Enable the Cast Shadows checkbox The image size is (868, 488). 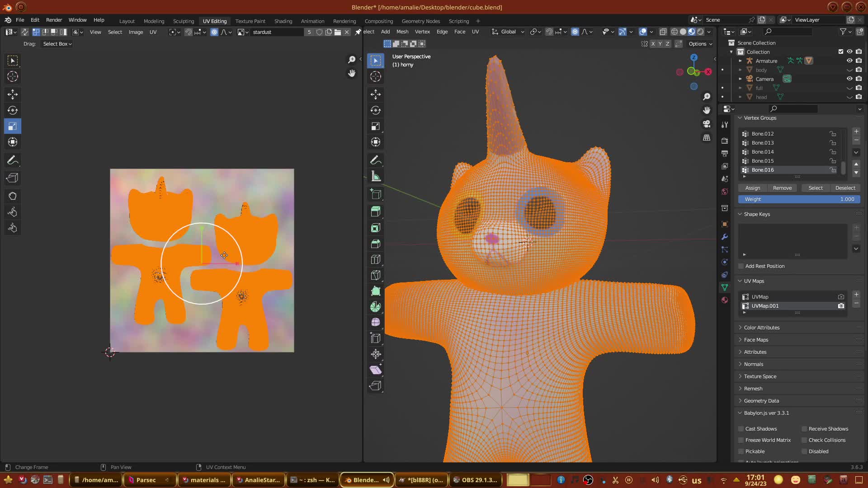pyautogui.click(x=741, y=429)
